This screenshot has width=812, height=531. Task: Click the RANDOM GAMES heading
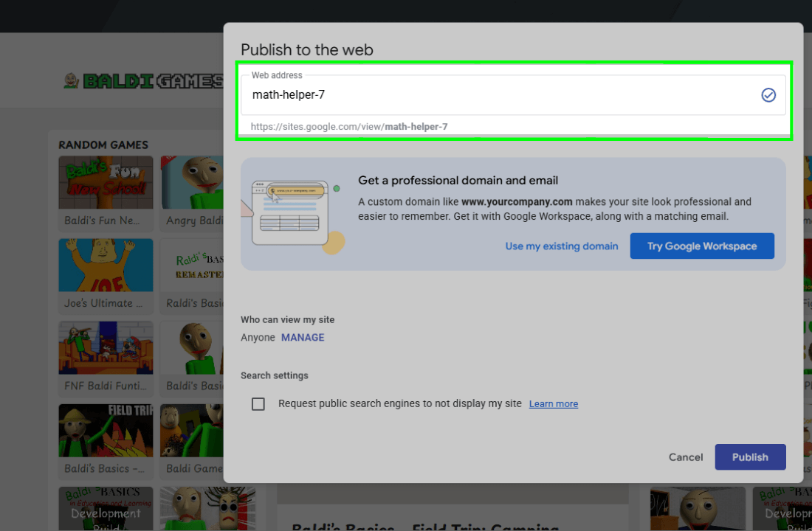click(103, 145)
